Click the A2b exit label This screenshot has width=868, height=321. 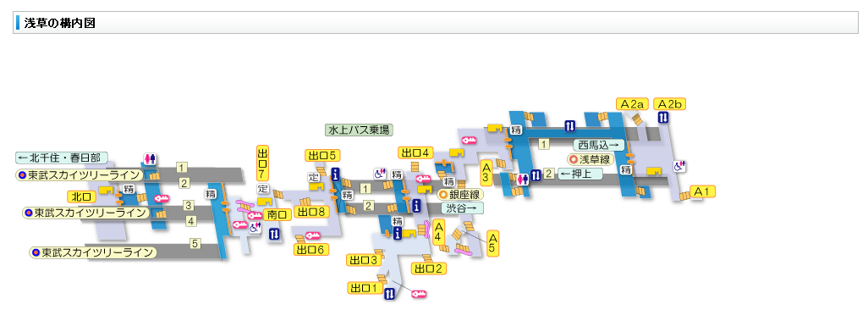(x=670, y=103)
